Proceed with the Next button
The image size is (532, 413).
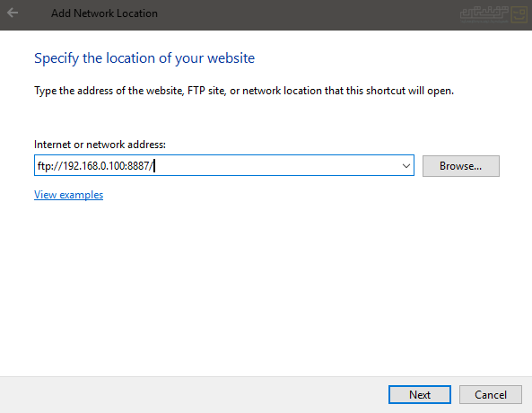(420, 395)
